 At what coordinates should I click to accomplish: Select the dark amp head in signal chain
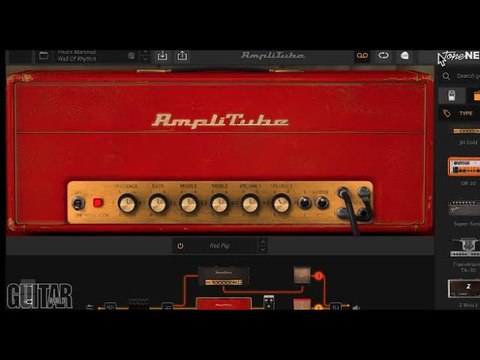pos(223,276)
